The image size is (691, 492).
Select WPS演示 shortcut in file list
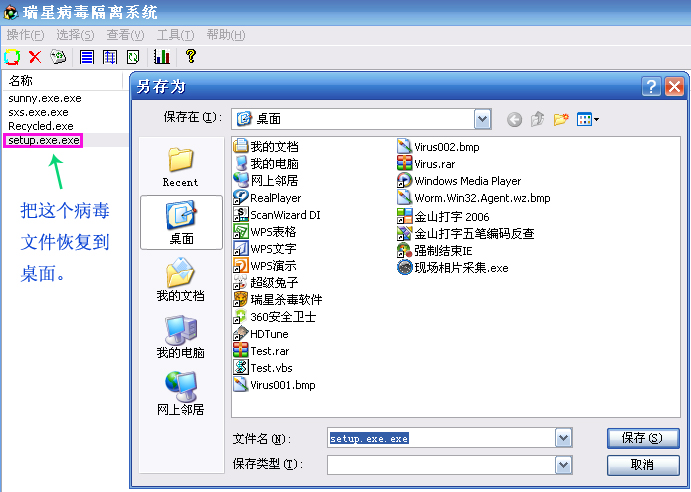click(264, 266)
